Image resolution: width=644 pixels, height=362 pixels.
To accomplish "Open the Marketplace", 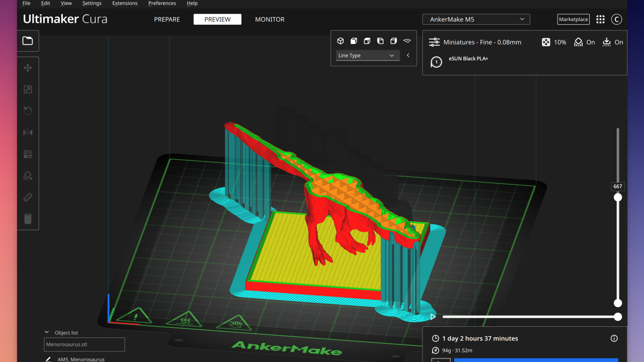I will point(574,20).
